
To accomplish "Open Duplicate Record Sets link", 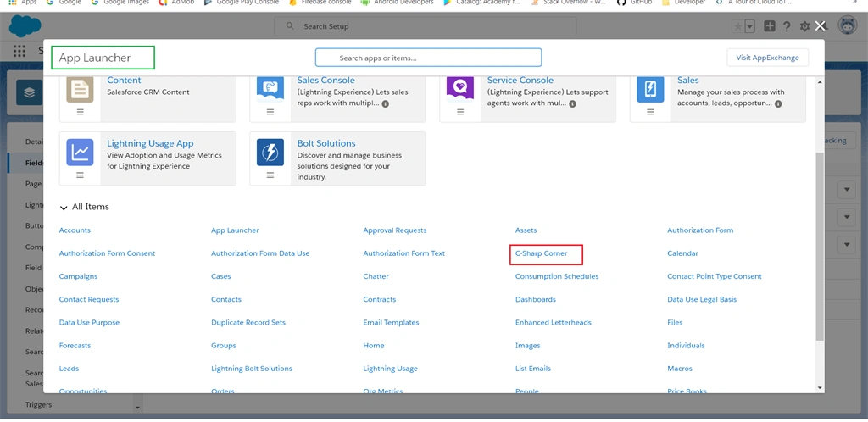I will click(248, 323).
